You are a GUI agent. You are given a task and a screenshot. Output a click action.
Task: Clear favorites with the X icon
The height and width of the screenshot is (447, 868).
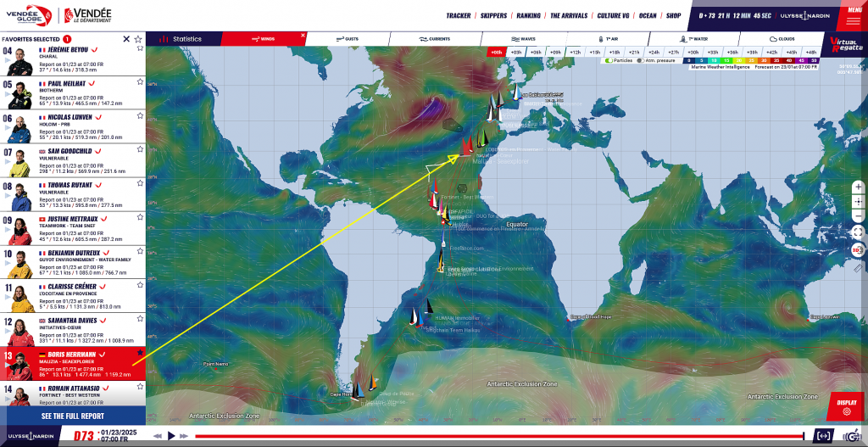(x=126, y=39)
